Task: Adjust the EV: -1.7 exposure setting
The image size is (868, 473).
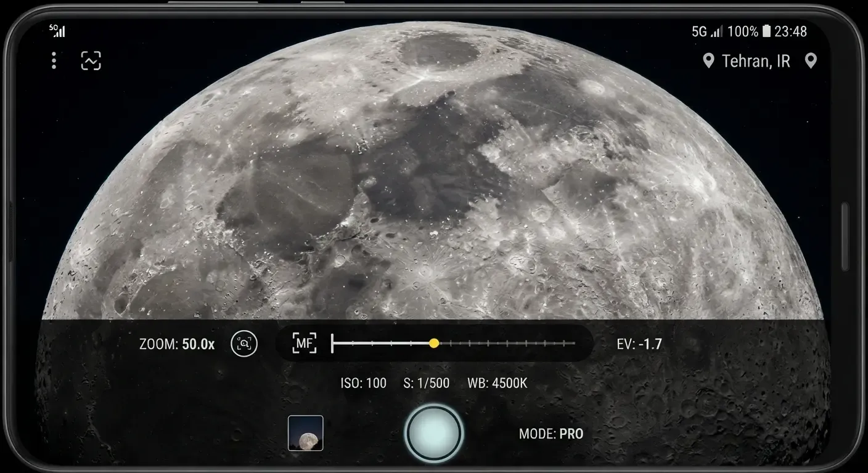Action: (x=639, y=344)
